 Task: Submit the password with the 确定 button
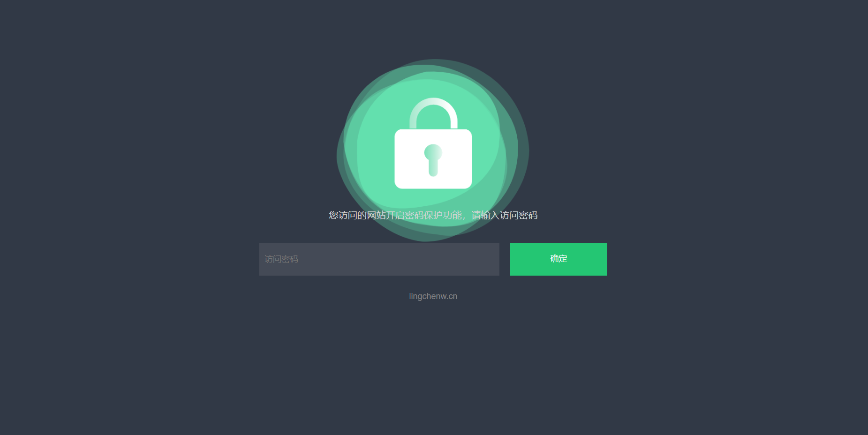coord(558,259)
